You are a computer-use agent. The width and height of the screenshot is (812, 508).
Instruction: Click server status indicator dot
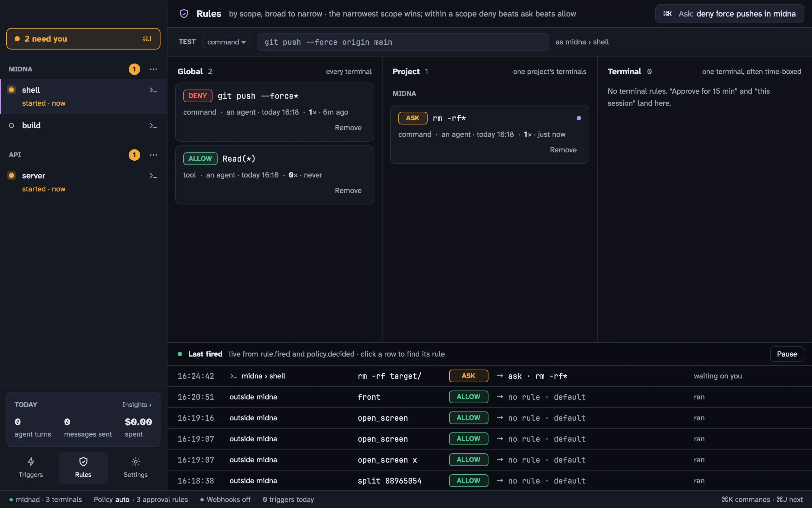pos(11,175)
